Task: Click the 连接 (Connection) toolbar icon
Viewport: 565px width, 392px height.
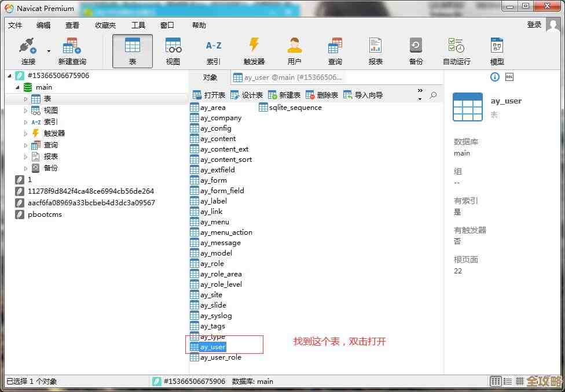Action: tap(28, 51)
